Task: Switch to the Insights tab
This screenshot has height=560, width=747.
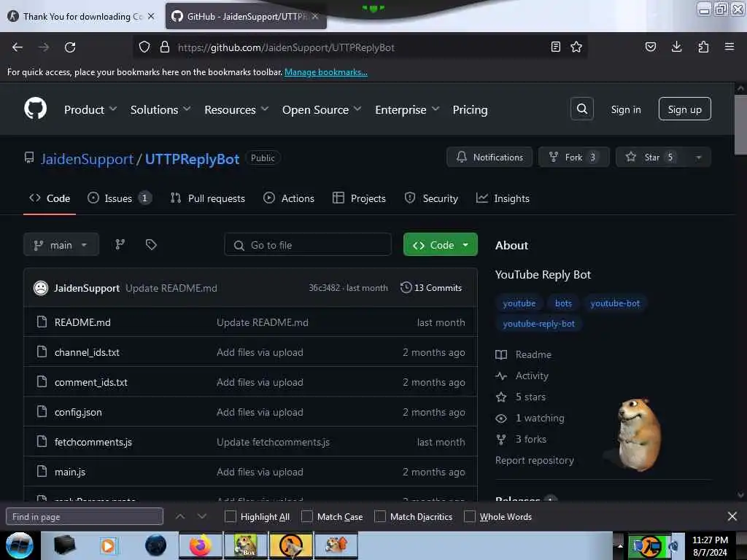Action: pos(503,198)
